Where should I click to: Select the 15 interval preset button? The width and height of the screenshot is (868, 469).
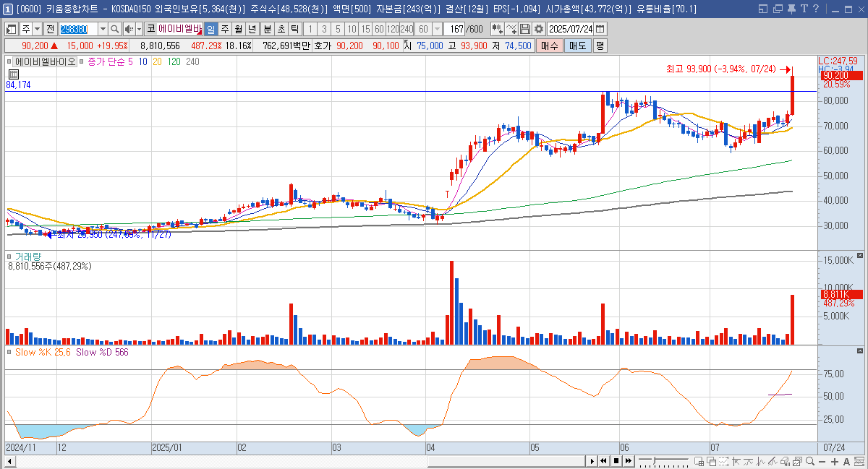click(365, 29)
